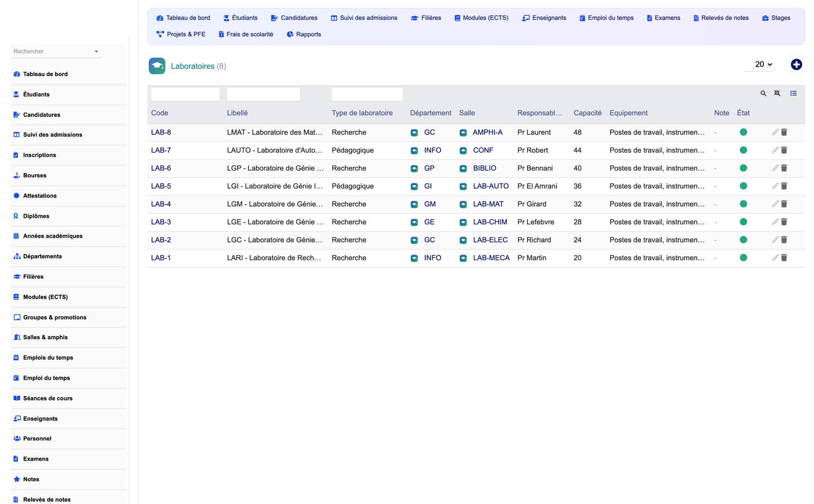Click the Libellé filter input field

click(264, 94)
